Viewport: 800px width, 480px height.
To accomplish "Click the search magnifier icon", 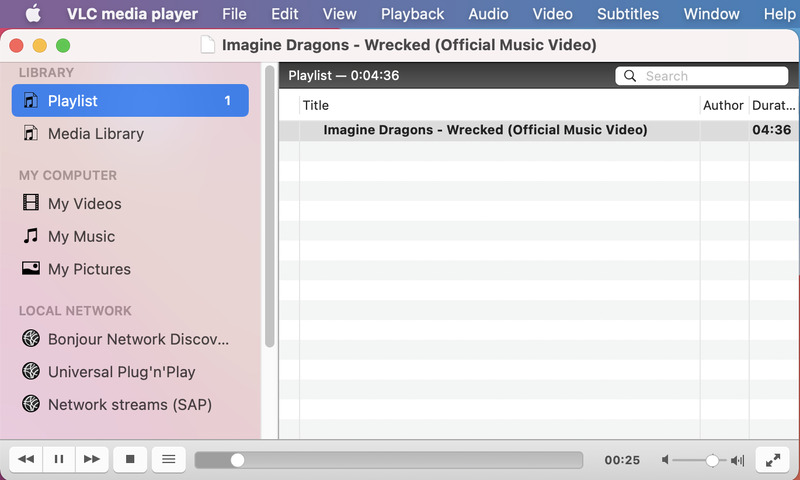I will point(630,76).
